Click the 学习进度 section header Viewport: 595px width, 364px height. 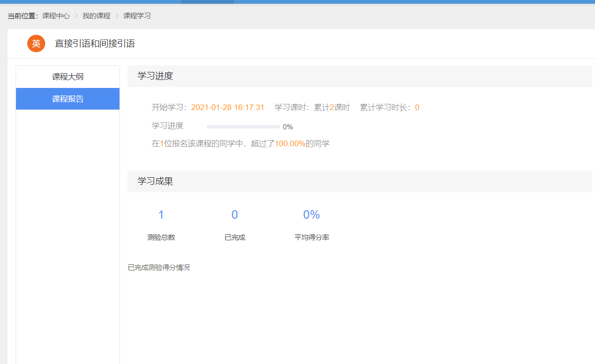click(x=155, y=76)
